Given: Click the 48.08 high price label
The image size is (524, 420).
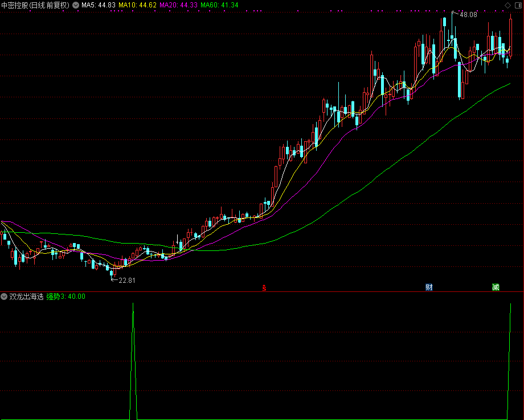Looking at the screenshot, I should (468, 15).
